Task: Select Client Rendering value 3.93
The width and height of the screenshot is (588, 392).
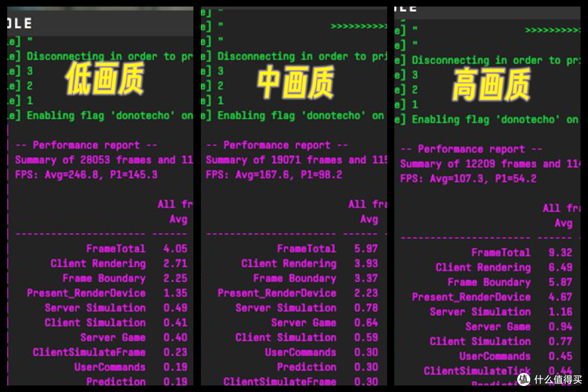Action: (366, 264)
